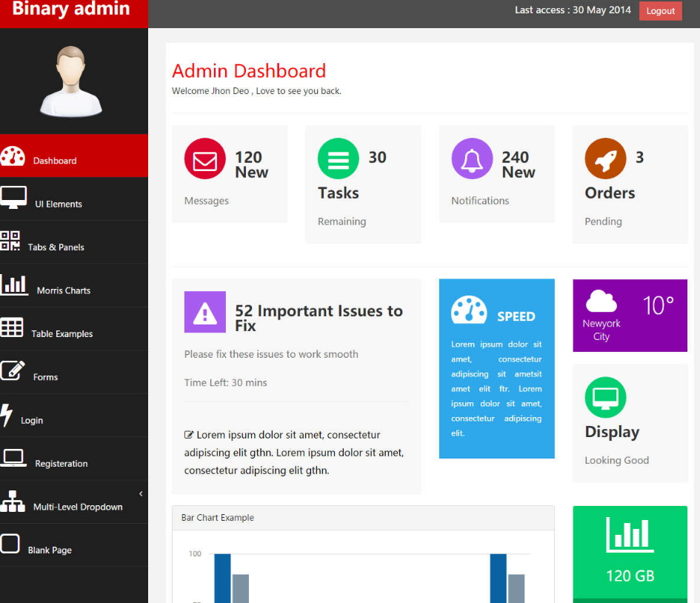This screenshot has width=700, height=603.
Task: Open the Dashboard menu item
Action: 54,161
